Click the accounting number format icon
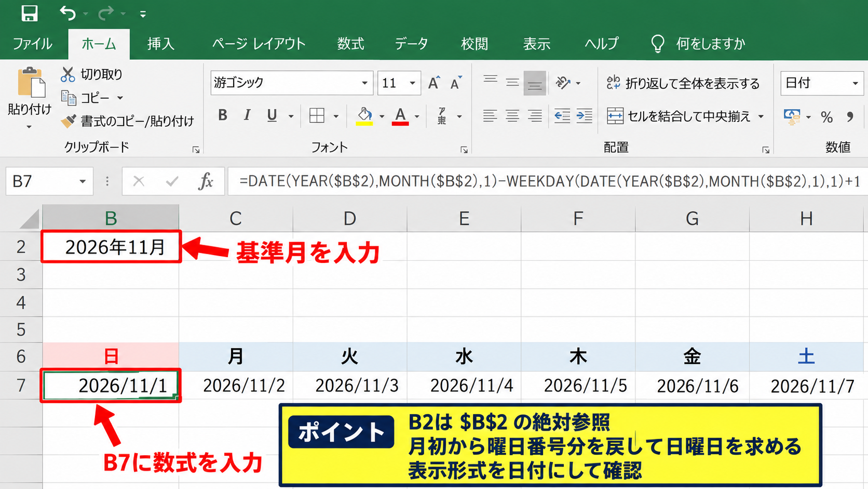Image resolution: width=868 pixels, height=489 pixels. pos(792,116)
